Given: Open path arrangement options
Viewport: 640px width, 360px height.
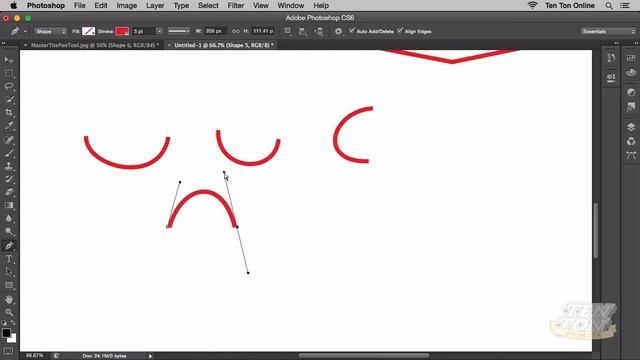Looking at the screenshot, I should [319, 31].
